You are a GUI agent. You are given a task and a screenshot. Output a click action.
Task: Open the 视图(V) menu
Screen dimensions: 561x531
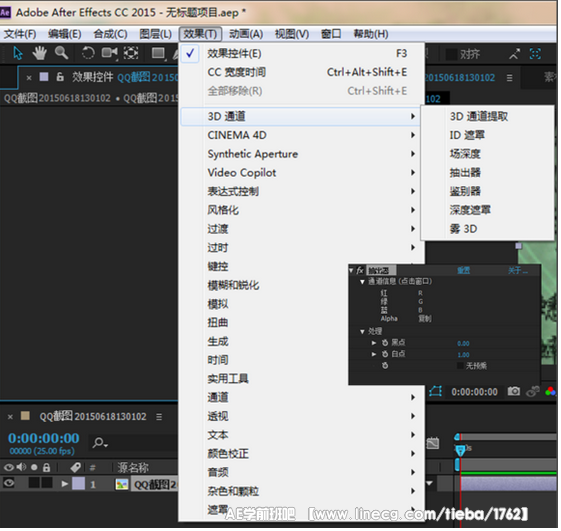(x=292, y=34)
